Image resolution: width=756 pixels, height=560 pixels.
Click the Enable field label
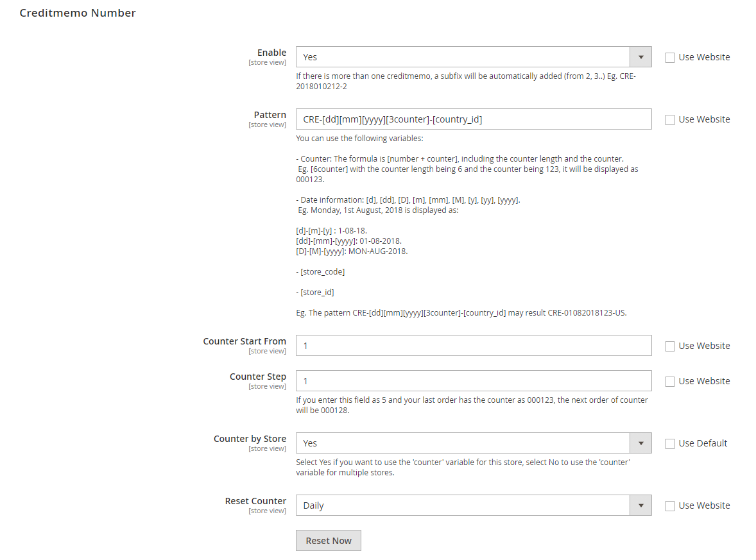coord(271,53)
